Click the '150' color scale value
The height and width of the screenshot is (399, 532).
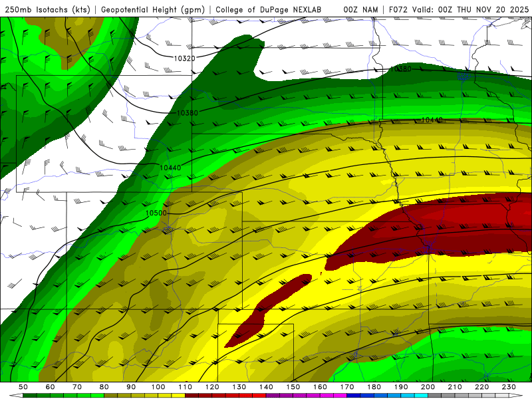(x=293, y=387)
